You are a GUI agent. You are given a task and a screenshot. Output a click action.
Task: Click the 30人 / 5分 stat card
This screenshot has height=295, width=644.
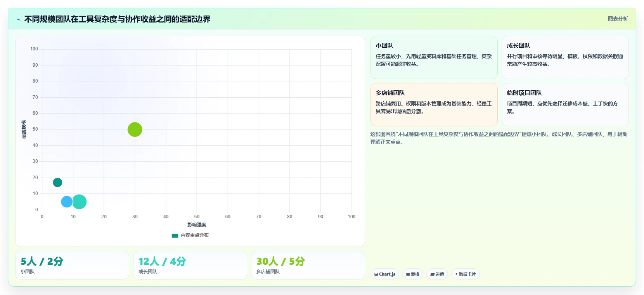(x=308, y=265)
